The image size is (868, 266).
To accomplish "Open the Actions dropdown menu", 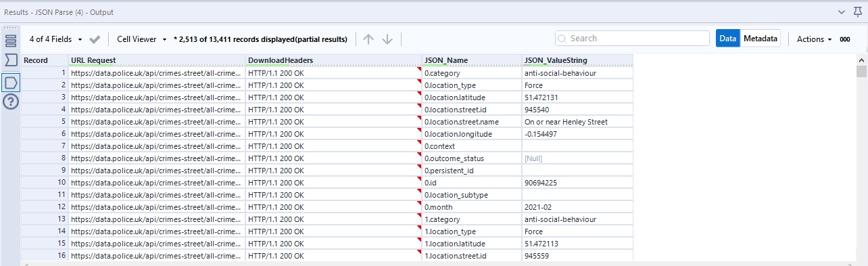I will [x=815, y=39].
